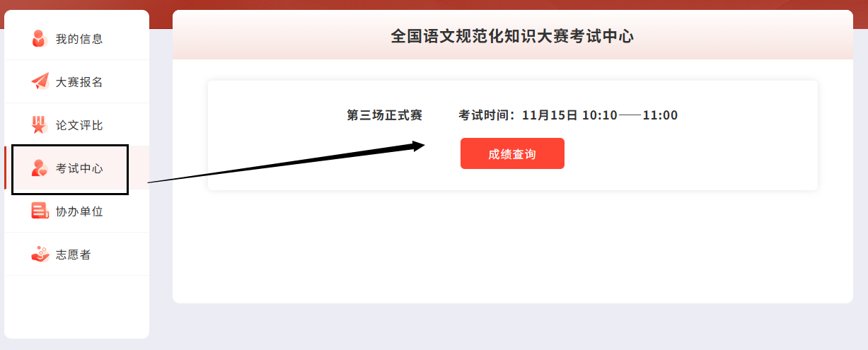
Task: Click the 我的信息 person icon
Action: tap(39, 38)
